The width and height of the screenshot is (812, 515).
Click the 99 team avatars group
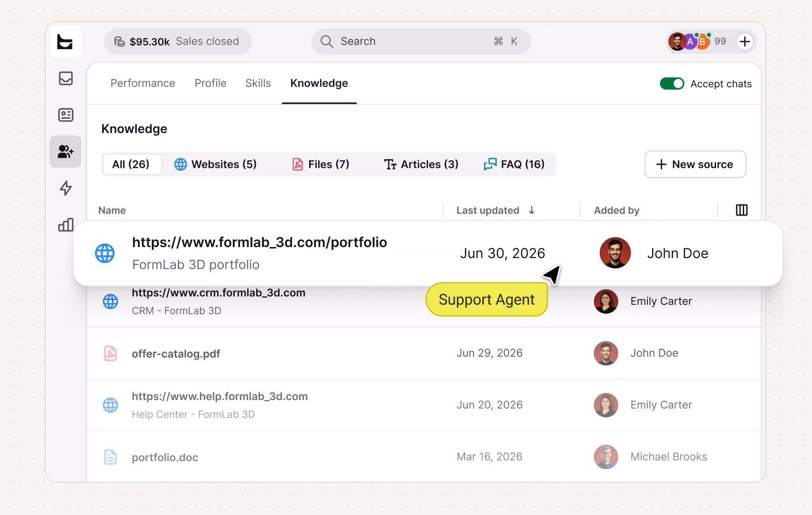point(697,41)
